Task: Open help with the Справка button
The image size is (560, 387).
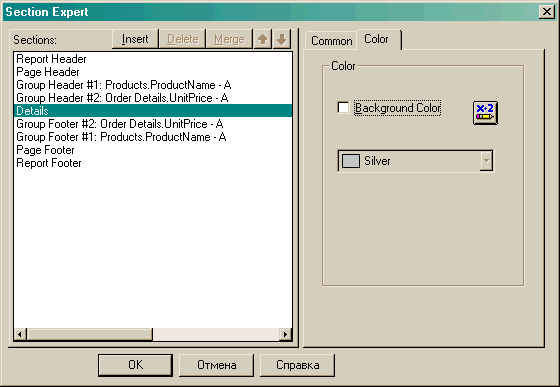Action: click(298, 365)
